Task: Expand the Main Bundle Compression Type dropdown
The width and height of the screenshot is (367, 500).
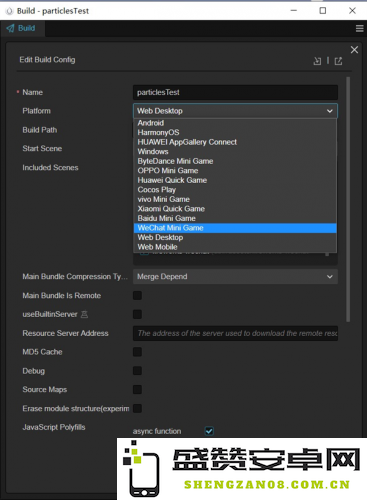Action: pyautogui.click(x=235, y=277)
